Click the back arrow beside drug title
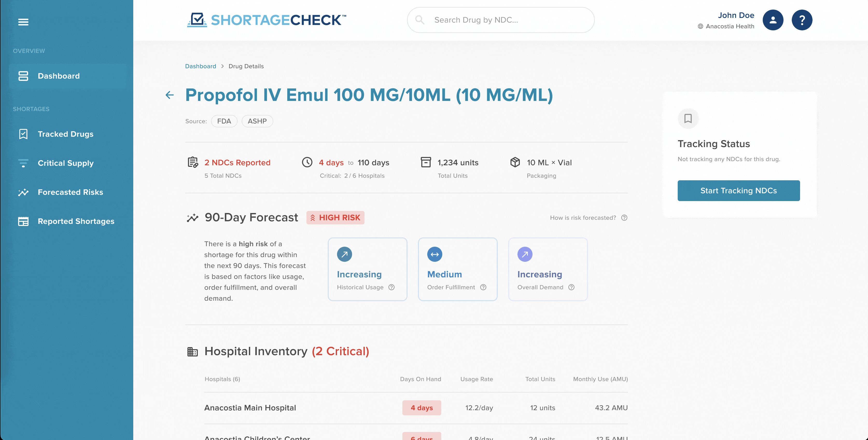 pos(170,95)
